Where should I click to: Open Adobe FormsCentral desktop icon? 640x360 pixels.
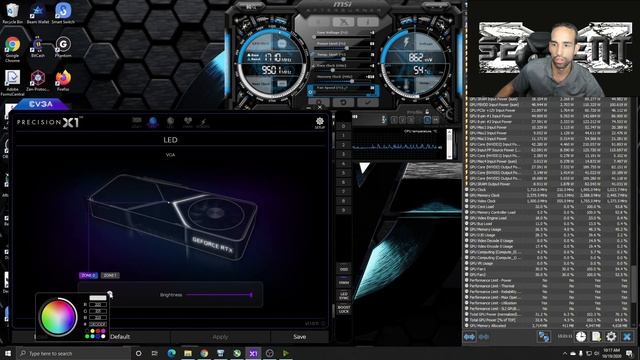[x=13, y=83]
